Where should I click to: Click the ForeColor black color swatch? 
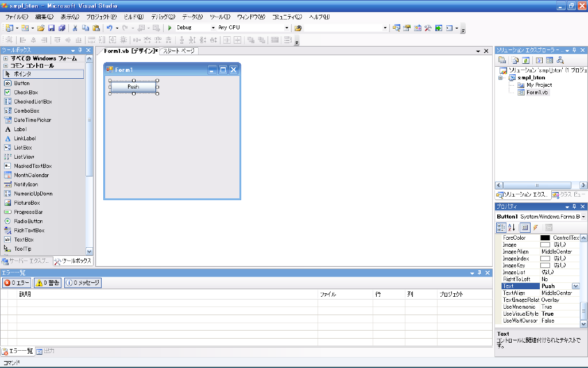pos(545,237)
